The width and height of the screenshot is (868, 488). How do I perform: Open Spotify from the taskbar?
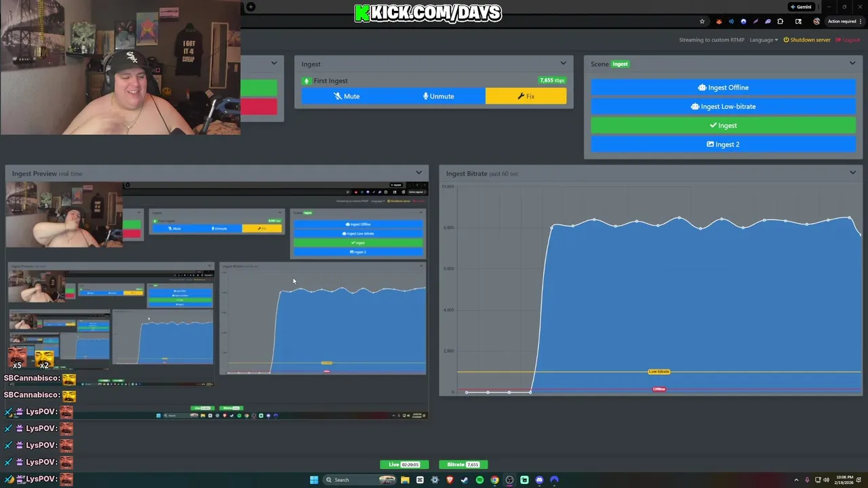(x=479, y=480)
